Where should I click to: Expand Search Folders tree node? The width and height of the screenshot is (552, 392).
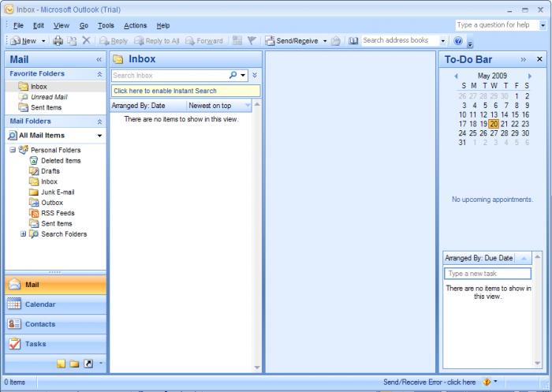point(23,234)
